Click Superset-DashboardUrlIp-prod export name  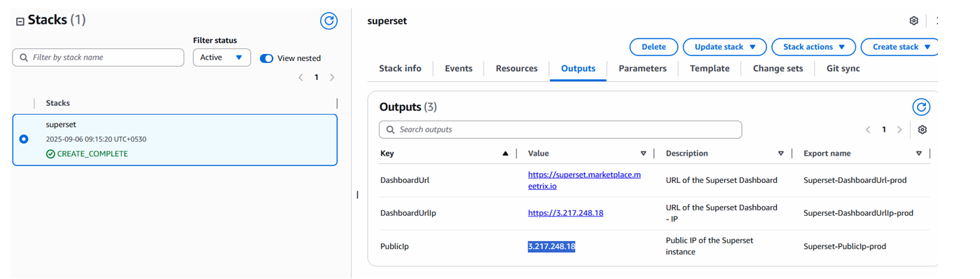[858, 213]
